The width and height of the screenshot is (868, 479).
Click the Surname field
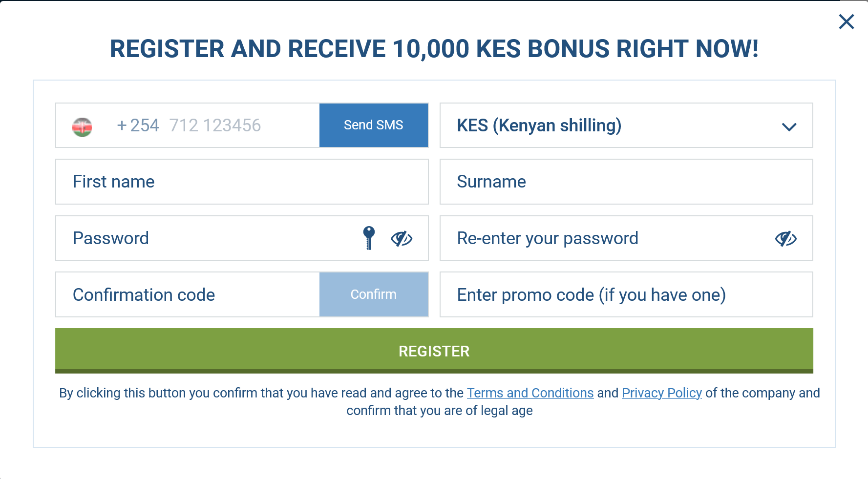[x=626, y=182]
